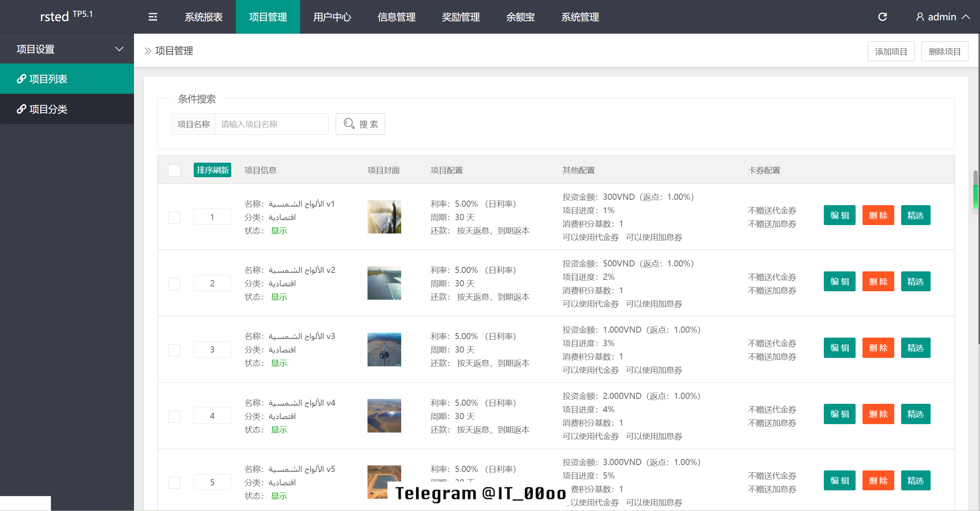980x511 pixels.
Task: Click the 添加项目 button
Action: pyautogui.click(x=891, y=51)
